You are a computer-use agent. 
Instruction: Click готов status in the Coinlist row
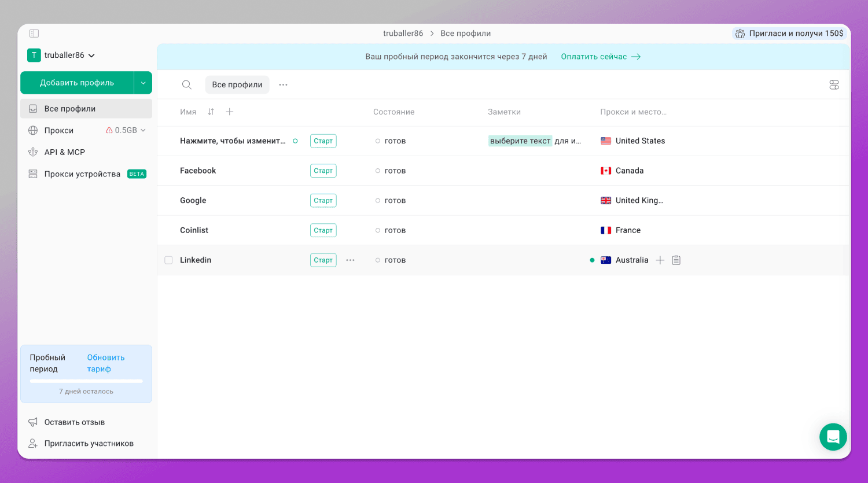click(x=395, y=230)
